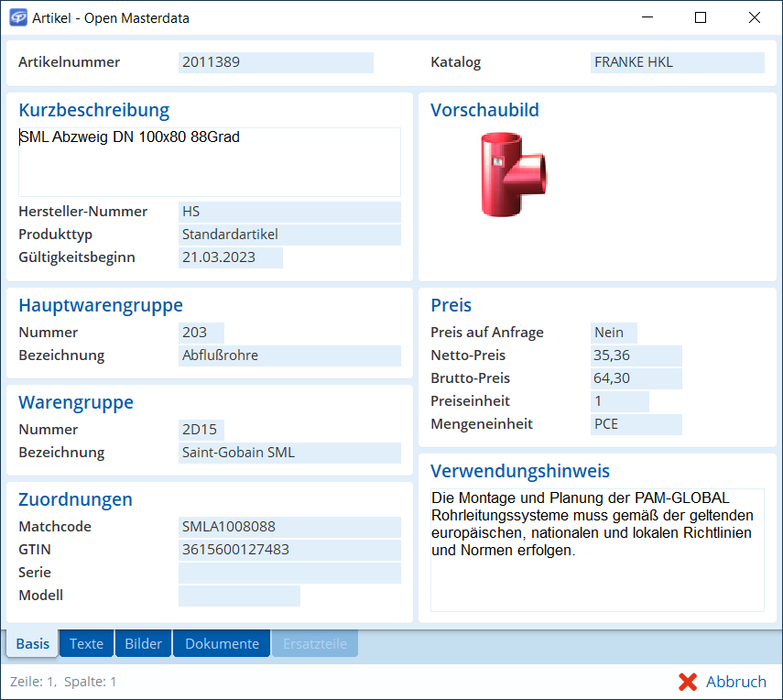The height and width of the screenshot is (700, 783).
Task: Focus the GTIN field 3615600127483
Action: click(x=289, y=550)
